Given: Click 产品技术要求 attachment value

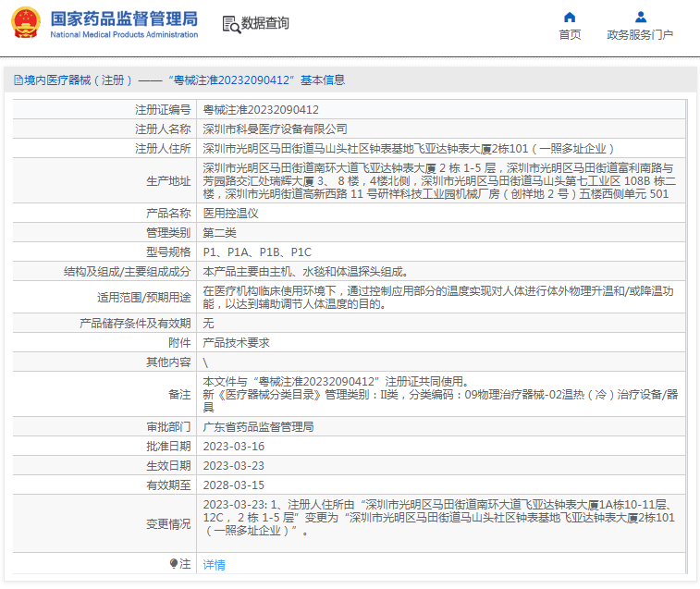Looking at the screenshot, I should (236, 342).
